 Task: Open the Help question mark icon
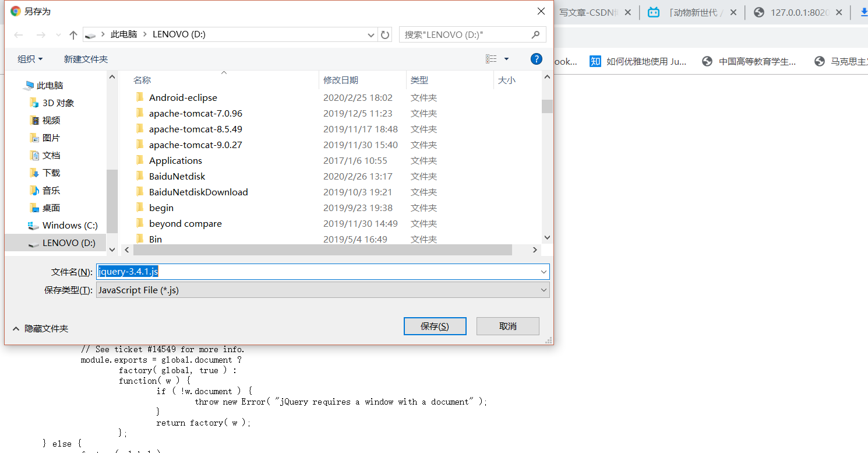(x=536, y=58)
